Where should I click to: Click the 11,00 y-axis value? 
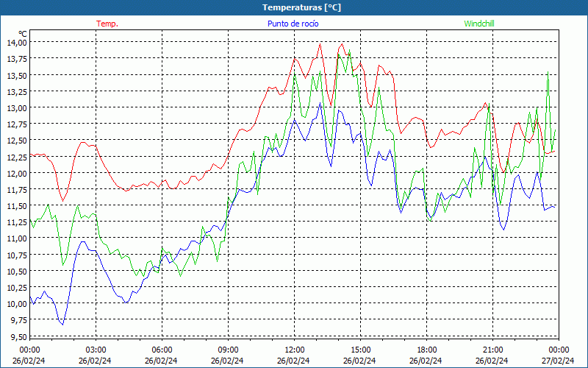tap(17, 238)
